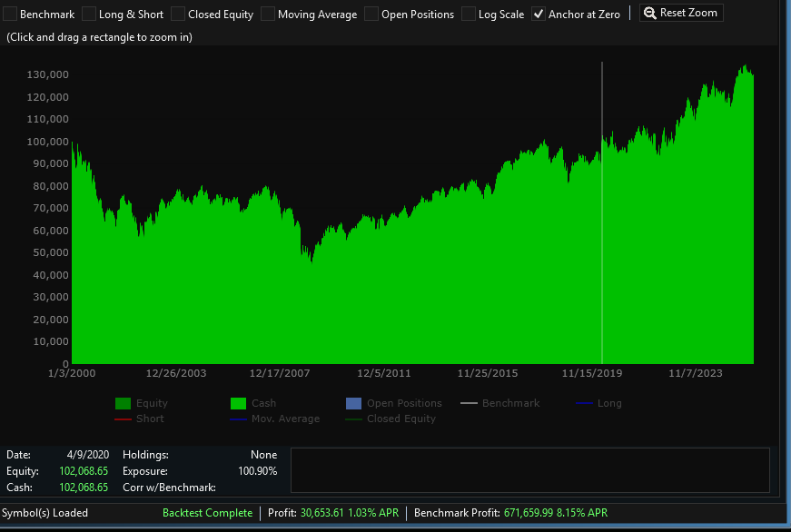791x532 pixels.
Task: Click the gray Benchmark legend line marker
Action: (x=469, y=403)
